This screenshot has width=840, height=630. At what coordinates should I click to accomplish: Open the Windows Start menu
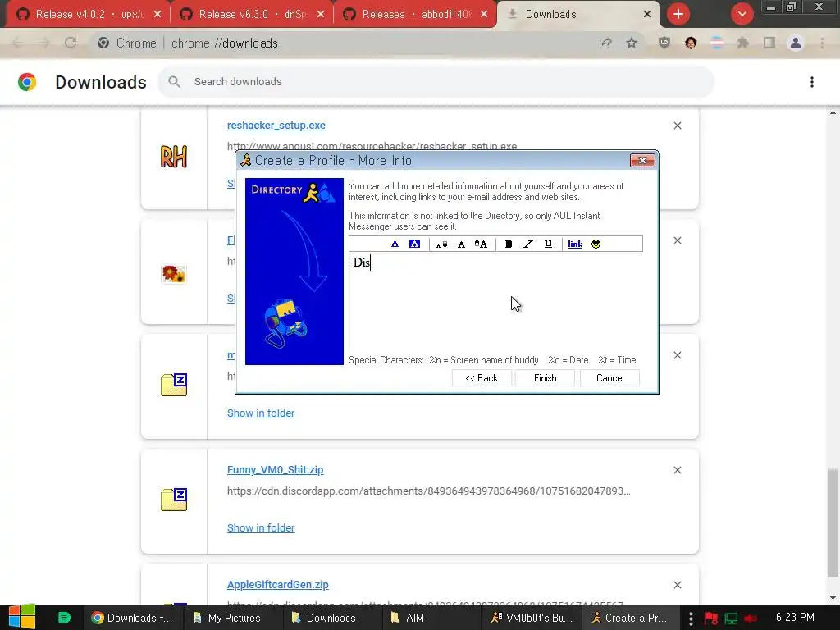(22, 617)
